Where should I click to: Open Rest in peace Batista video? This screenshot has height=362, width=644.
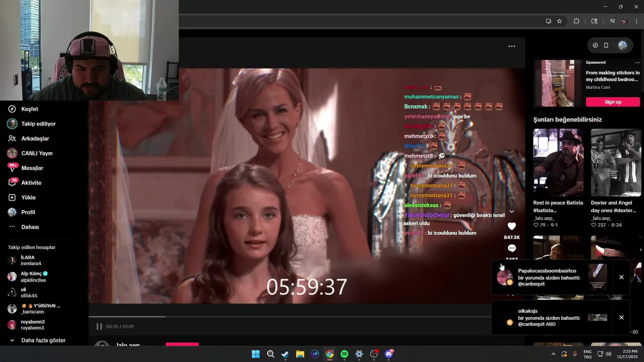(x=558, y=162)
